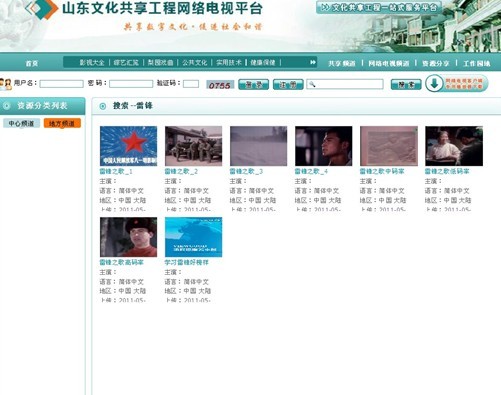Click the 登录 login button
The image size is (501, 395).
tap(253, 85)
